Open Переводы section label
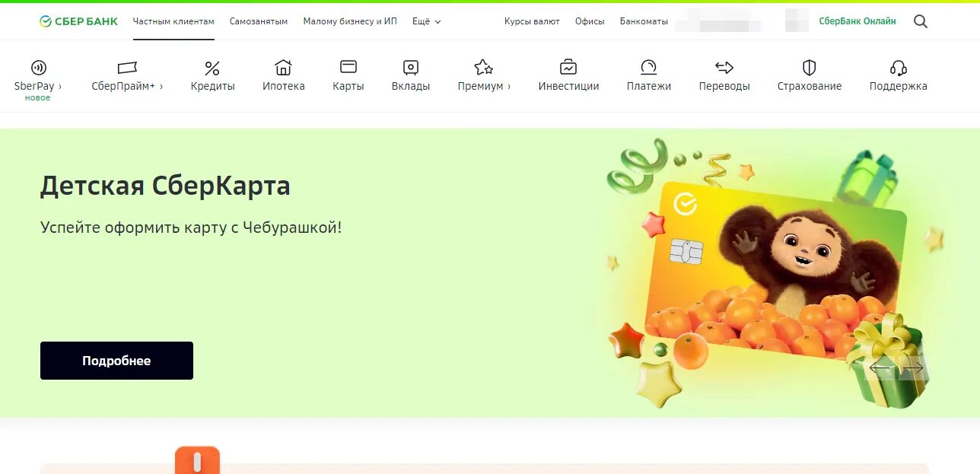The image size is (980, 474). point(724,86)
